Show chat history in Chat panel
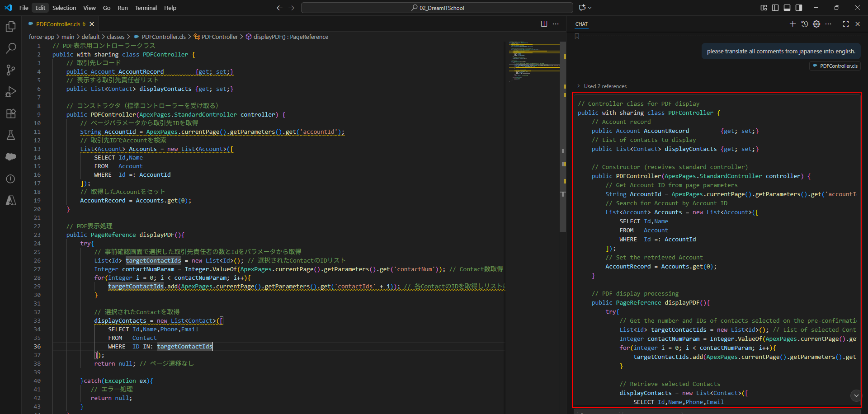868x414 pixels. [805, 24]
